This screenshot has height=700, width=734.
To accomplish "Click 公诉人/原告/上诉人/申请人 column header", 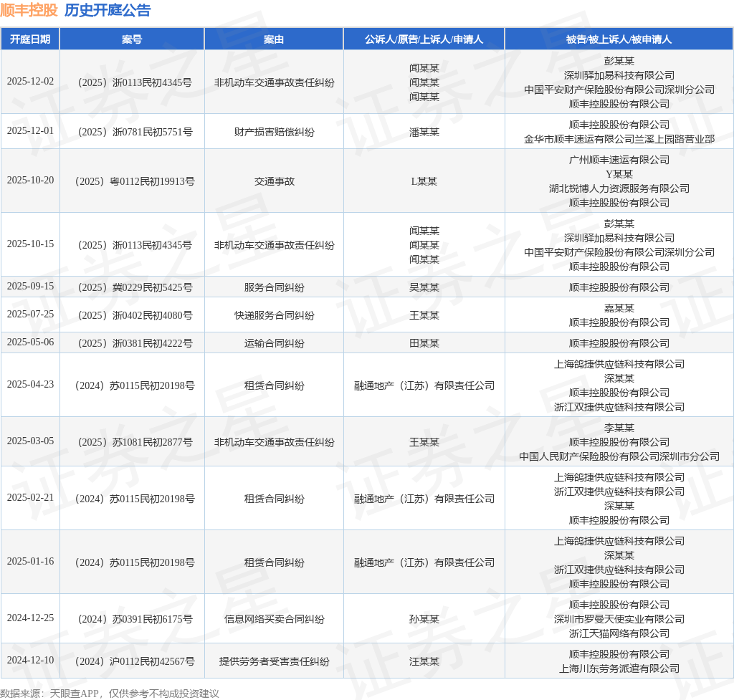I will [424, 39].
